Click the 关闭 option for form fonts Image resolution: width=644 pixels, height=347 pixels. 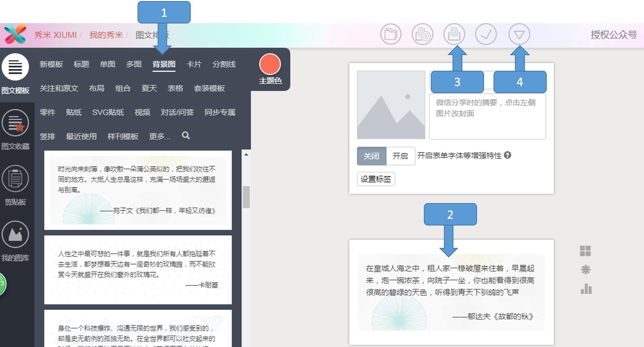372,156
